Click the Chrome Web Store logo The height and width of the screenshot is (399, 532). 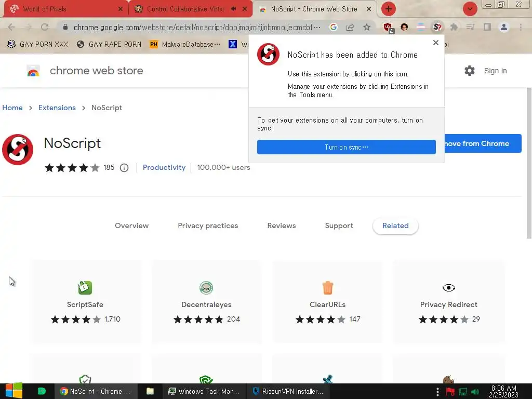click(33, 71)
